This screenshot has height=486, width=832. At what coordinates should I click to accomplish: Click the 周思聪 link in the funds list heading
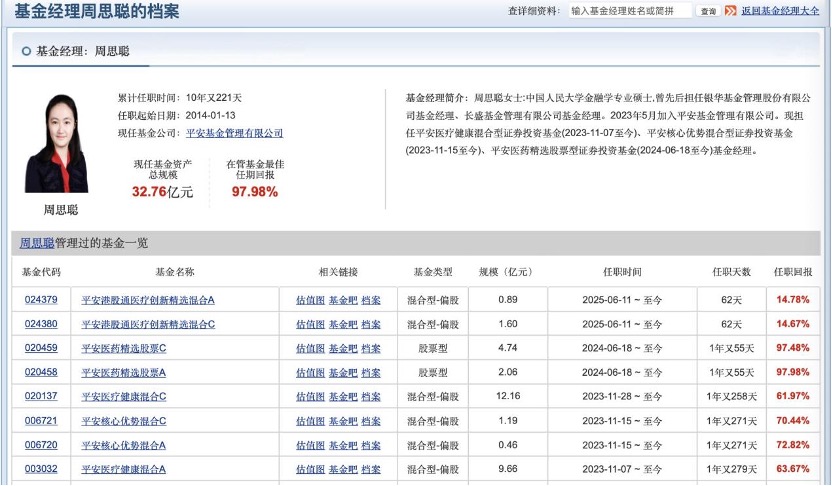click(37, 243)
